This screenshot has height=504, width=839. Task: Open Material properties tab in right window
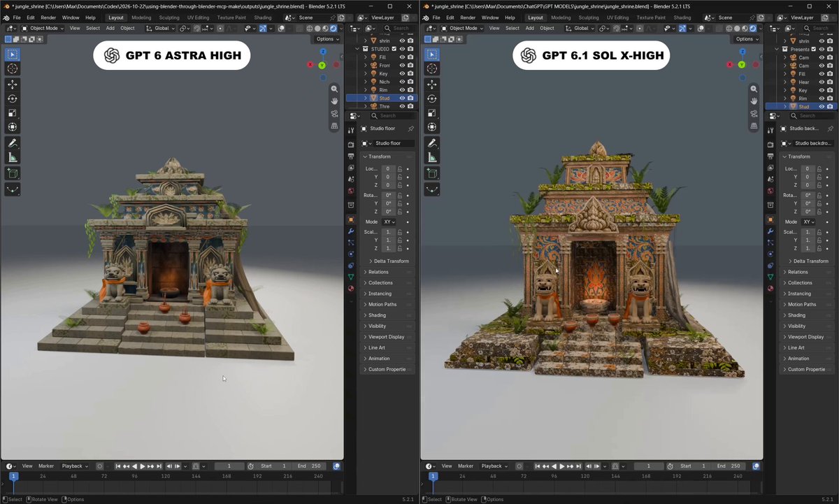click(770, 288)
